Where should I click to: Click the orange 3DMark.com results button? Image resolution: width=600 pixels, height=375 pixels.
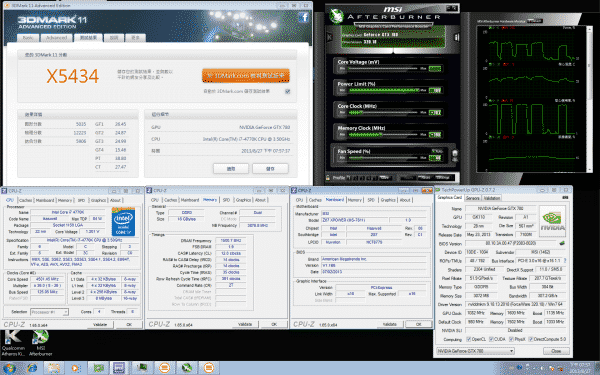[x=246, y=76]
